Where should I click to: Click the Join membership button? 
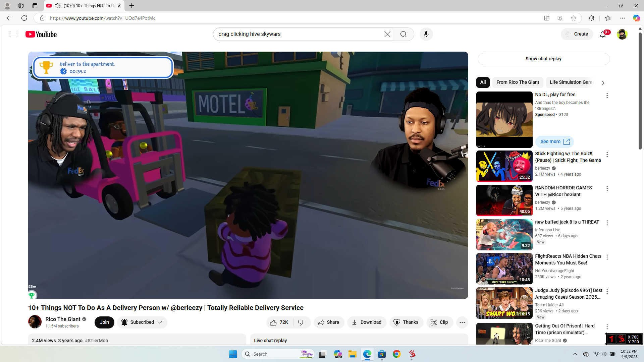(x=104, y=322)
